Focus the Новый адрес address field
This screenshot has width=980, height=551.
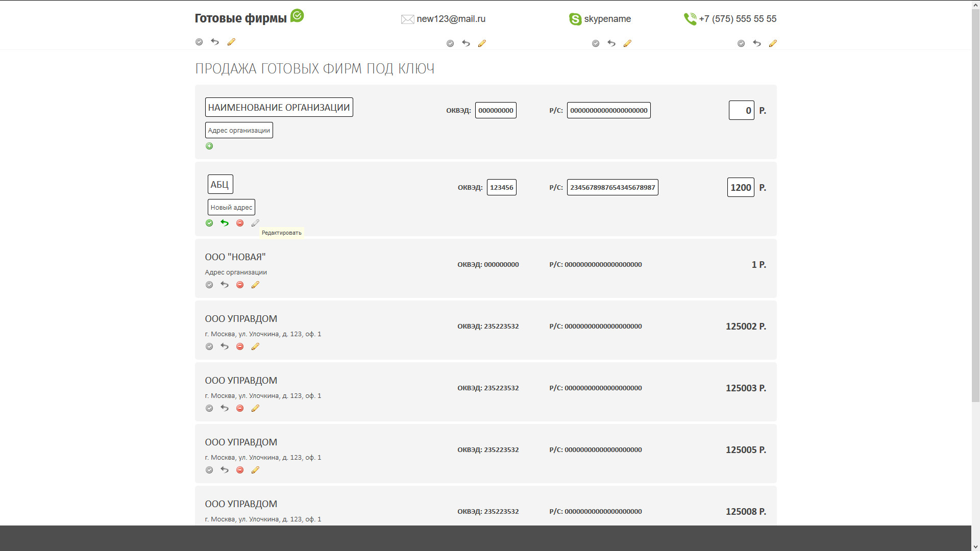click(x=231, y=207)
